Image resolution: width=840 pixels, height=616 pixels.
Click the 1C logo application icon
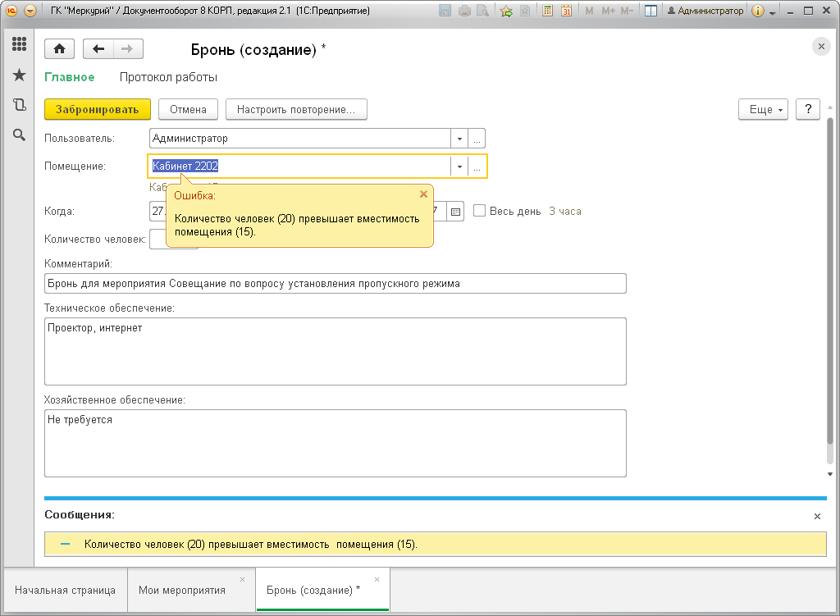11,11
